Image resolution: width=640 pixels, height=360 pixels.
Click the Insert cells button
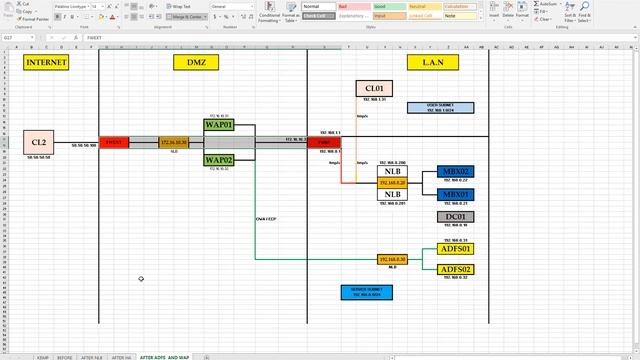click(x=494, y=11)
